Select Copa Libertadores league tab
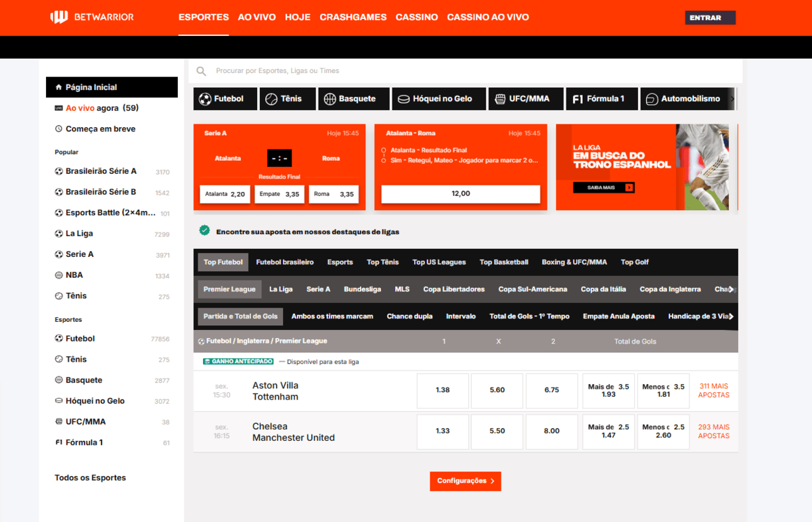812x522 pixels. [x=454, y=289]
